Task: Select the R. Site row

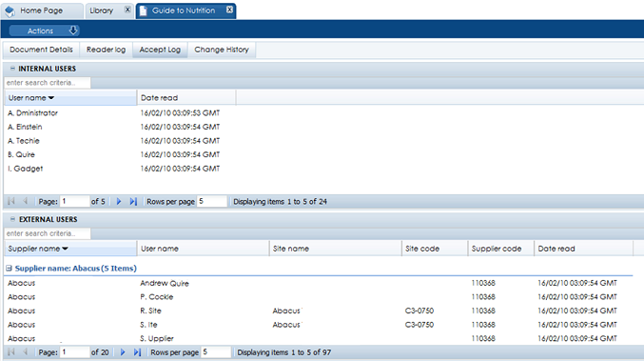Action: tap(319, 311)
